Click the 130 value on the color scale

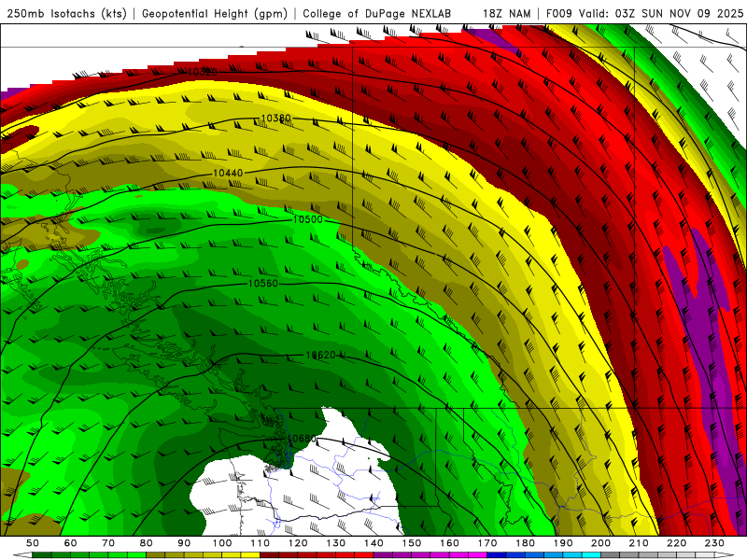click(336, 543)
